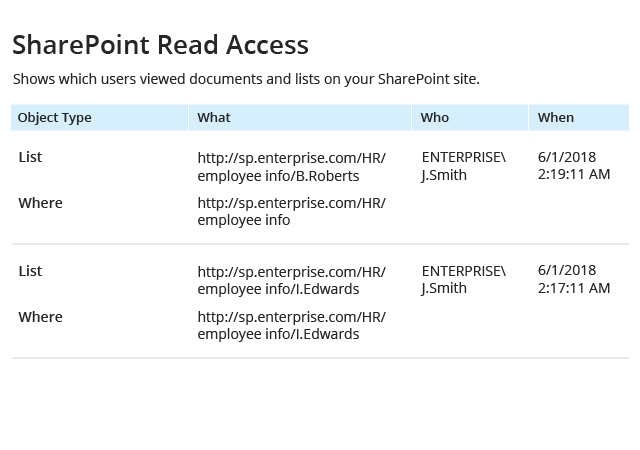Click the 2:19:11 AM timestamp
Image resolution: width=640 pixels, height=450 pixels.
point(574,174)
